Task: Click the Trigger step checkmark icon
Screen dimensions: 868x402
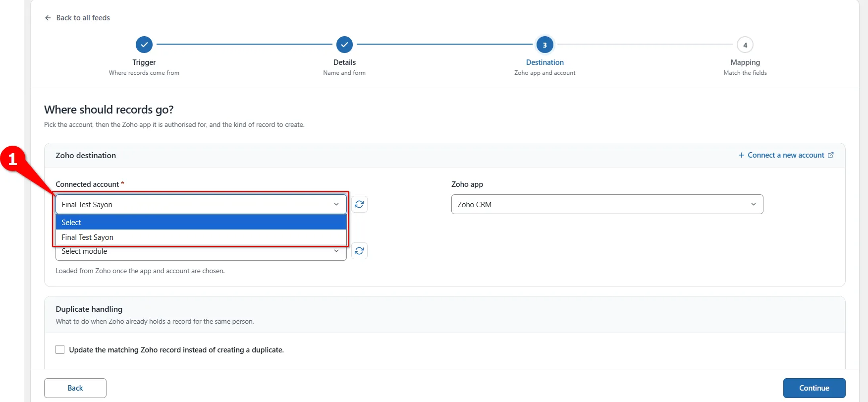Action: tap(144, 45)
